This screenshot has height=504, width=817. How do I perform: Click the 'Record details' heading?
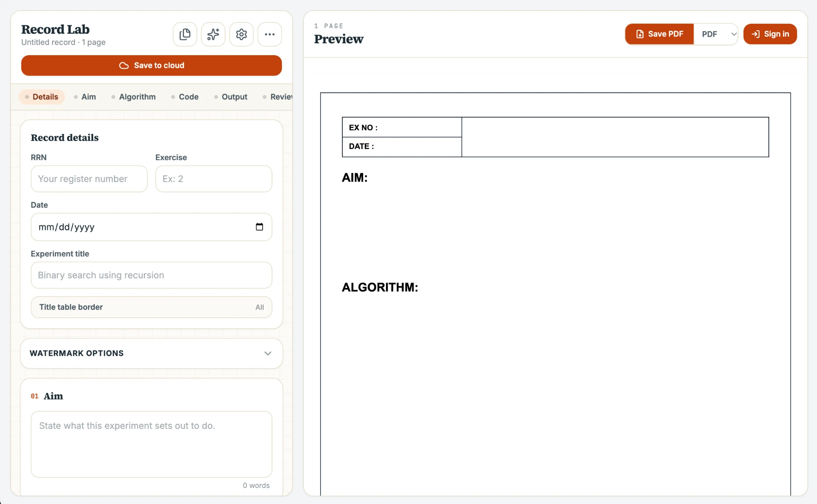[65, 138]
